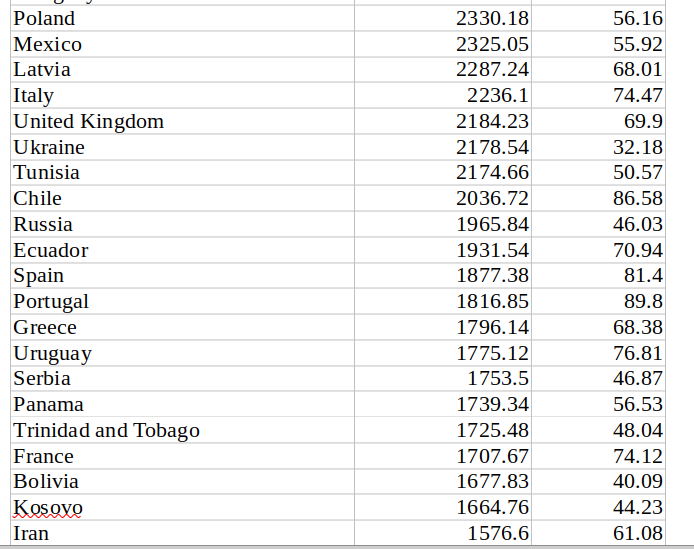The height and width of the screenshot is (549, 694).
Task: Select the Tunisia 2174.66 cell
Action: (x=443, y=172)
